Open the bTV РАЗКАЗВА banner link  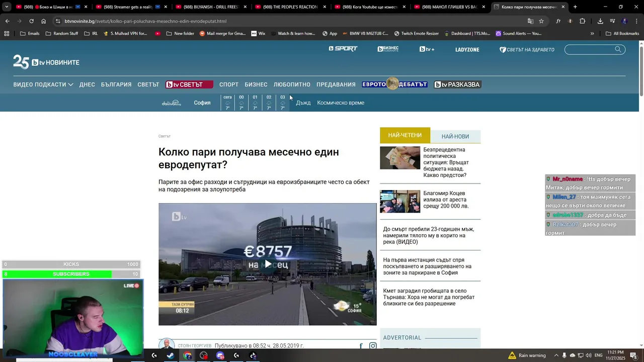[457, 84]
